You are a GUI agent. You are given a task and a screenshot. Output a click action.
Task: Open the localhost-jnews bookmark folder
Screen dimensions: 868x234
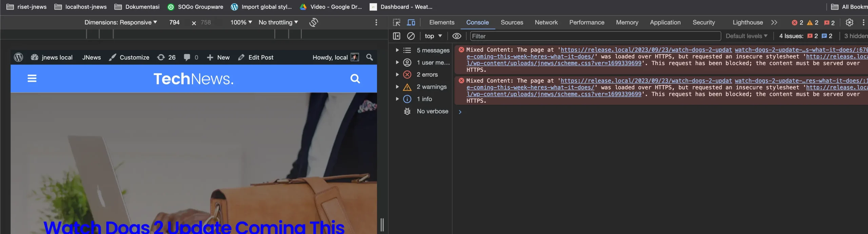tap(81, 7)
